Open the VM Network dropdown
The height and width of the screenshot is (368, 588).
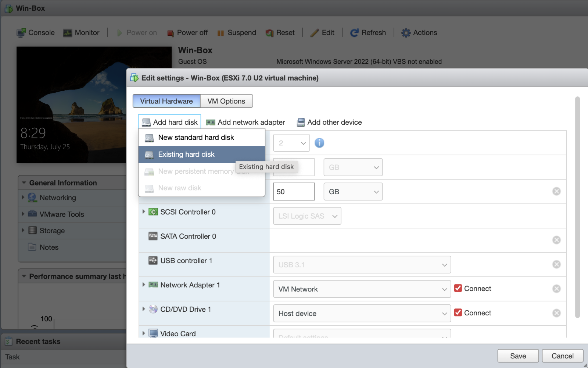point(362,289)
